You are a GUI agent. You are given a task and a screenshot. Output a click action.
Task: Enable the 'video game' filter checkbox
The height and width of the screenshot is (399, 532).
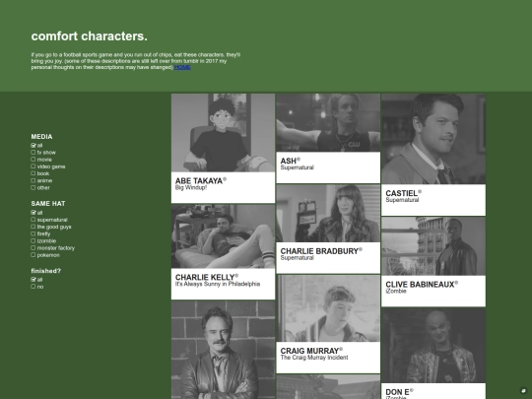click(x=33, y=166)
